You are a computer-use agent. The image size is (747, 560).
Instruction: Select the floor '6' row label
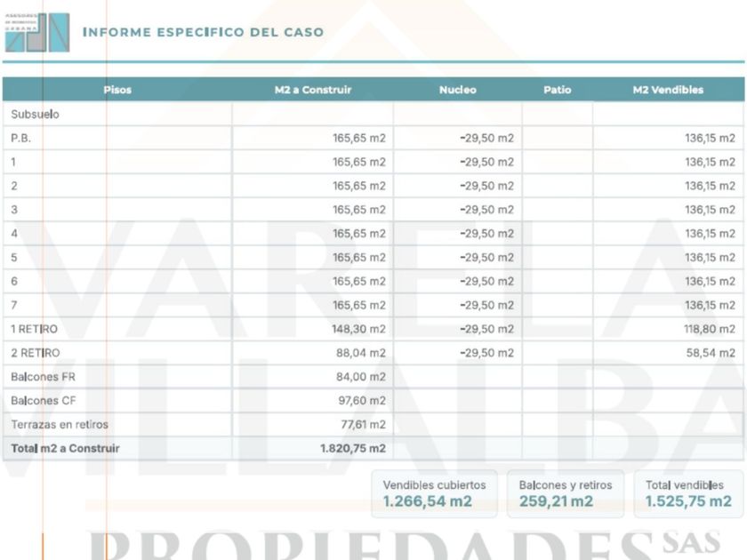tap(14, 282)
